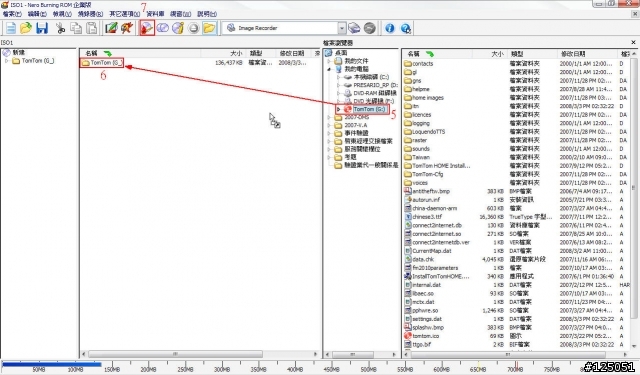
Task: Click the Disc info icon
Action: point(178,28)
